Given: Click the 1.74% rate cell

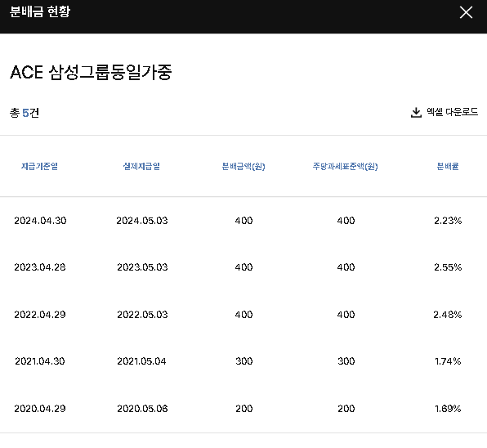Looking at the screenshot, I should [448, 361].
